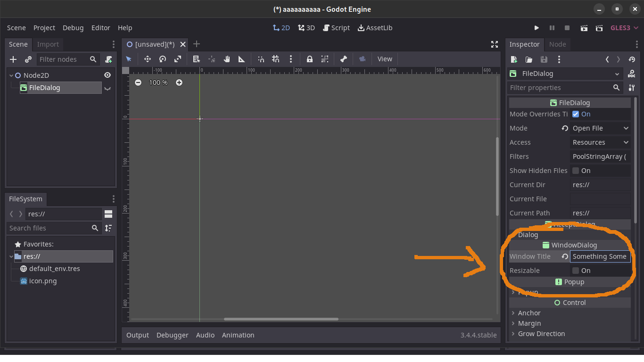Image resolution: width=644 pixels, height=362 pixels.
Task: Expand the Anchor section
Action: [570, 313]
